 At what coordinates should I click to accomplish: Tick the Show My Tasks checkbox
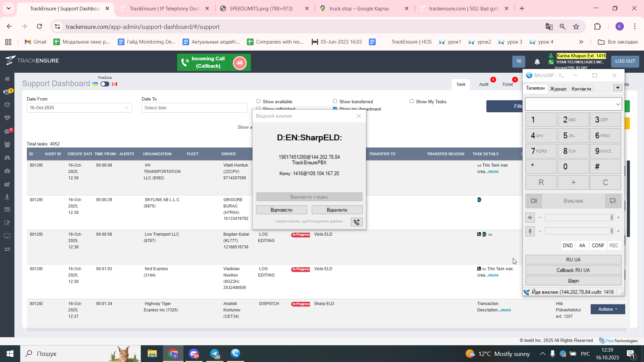pyautogui.click(x=411, y=101)
